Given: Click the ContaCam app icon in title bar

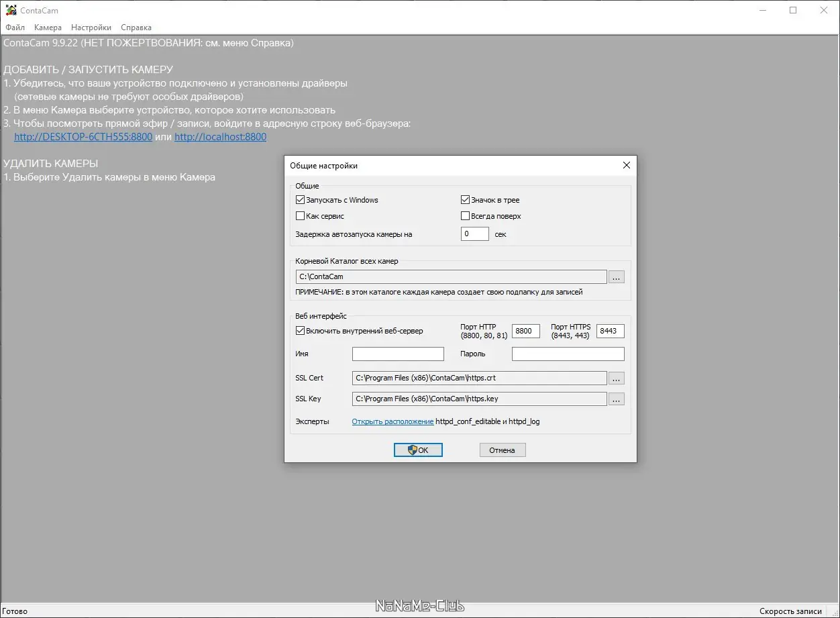Looking at the screenshot, I should (x=11, y=10).
